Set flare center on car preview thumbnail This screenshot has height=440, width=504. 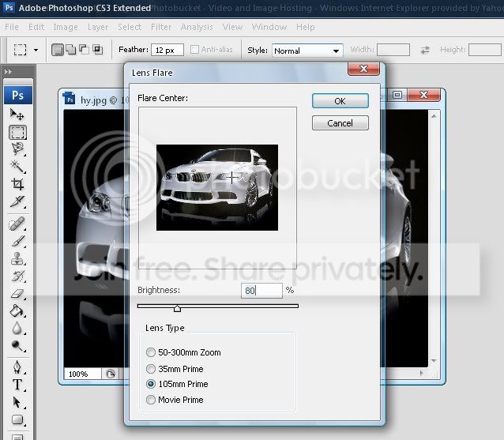(217, 187)
